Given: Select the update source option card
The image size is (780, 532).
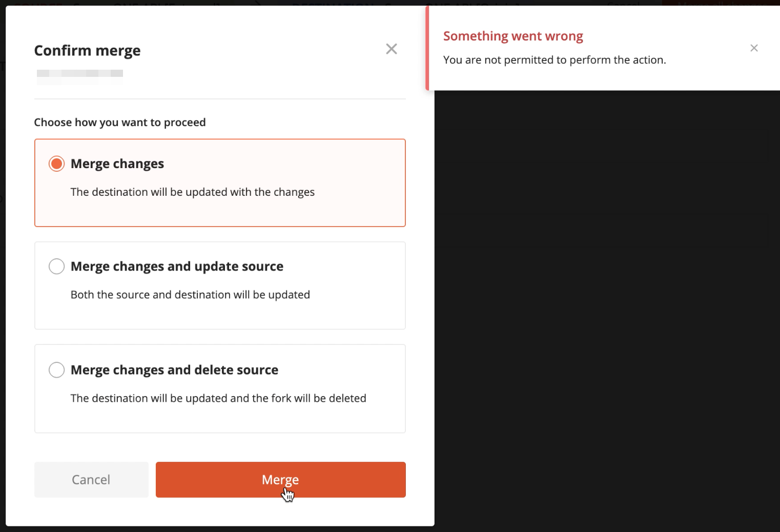Looking at the screenshot, I should 220,285.
